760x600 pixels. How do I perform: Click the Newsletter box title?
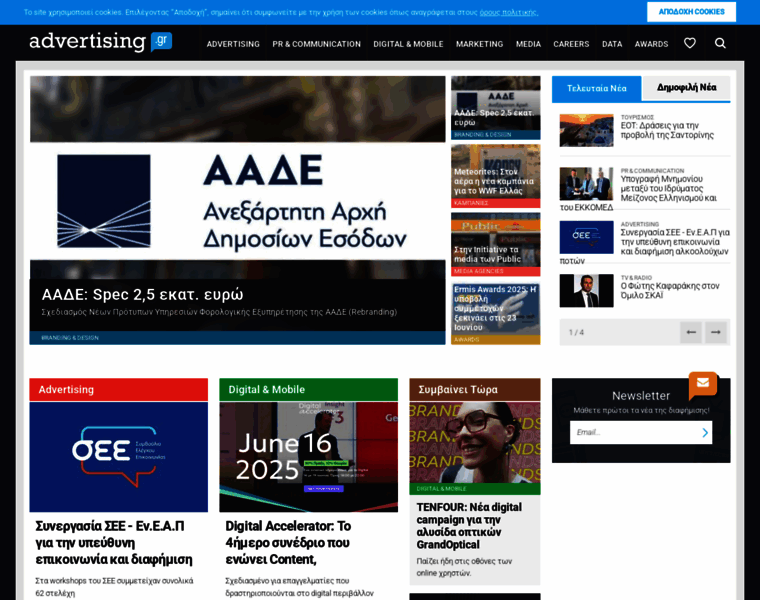click(x=641, y=396)
